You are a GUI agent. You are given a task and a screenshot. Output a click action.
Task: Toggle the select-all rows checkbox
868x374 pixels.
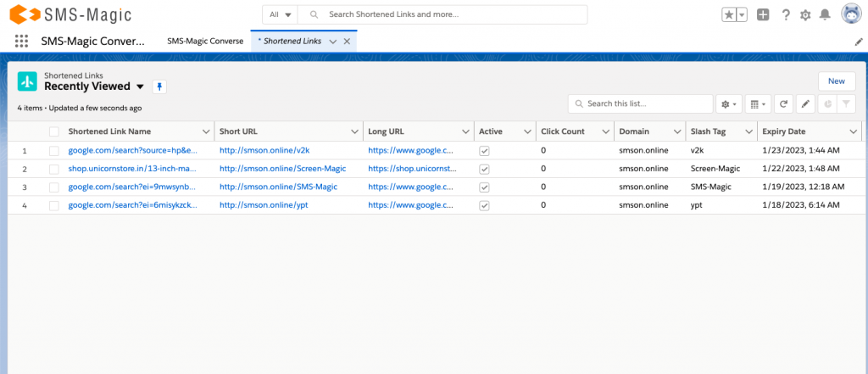coord(53,131)
